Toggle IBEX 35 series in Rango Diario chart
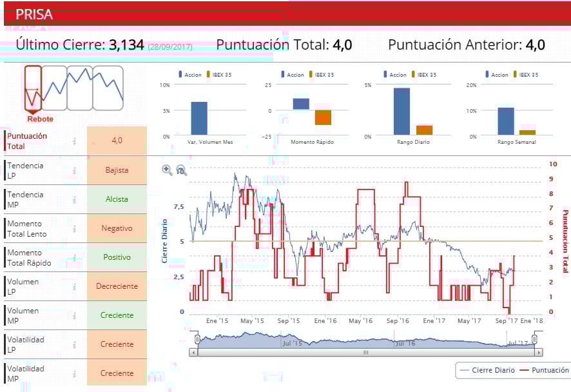Image resolution: width=571 pixels, height=392 pixels. point(424,74)
